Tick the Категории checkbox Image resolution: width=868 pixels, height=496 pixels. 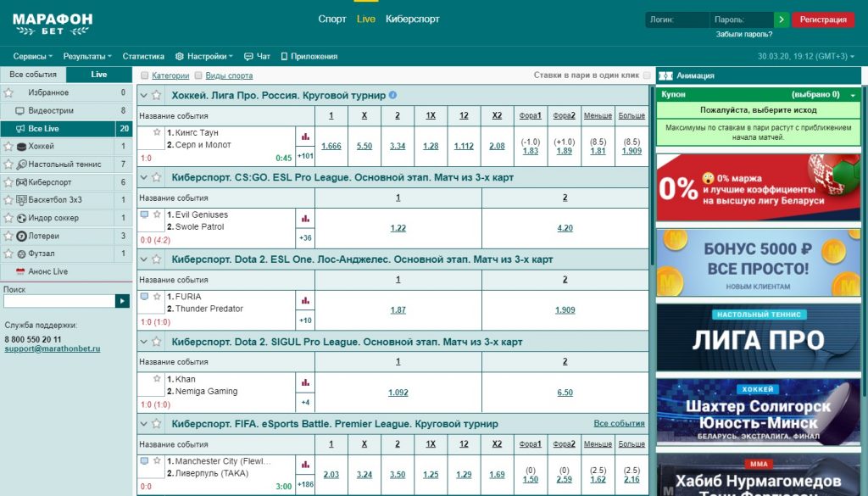click(x=145, y=75)
